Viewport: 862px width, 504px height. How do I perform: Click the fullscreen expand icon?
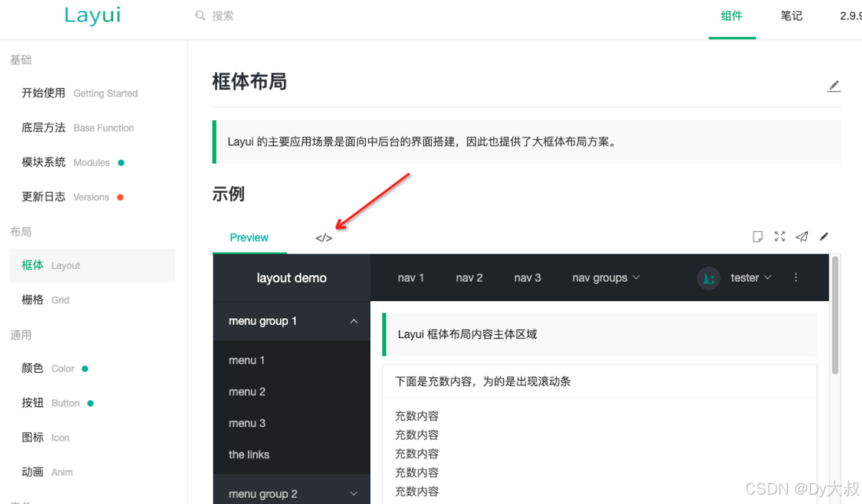click(780, 236)
